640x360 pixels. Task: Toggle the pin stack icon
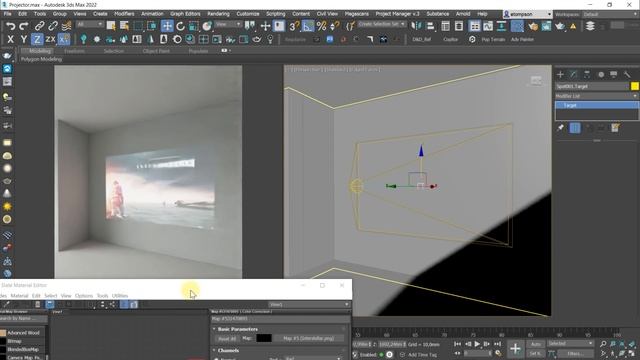click(x=560, y=128)
